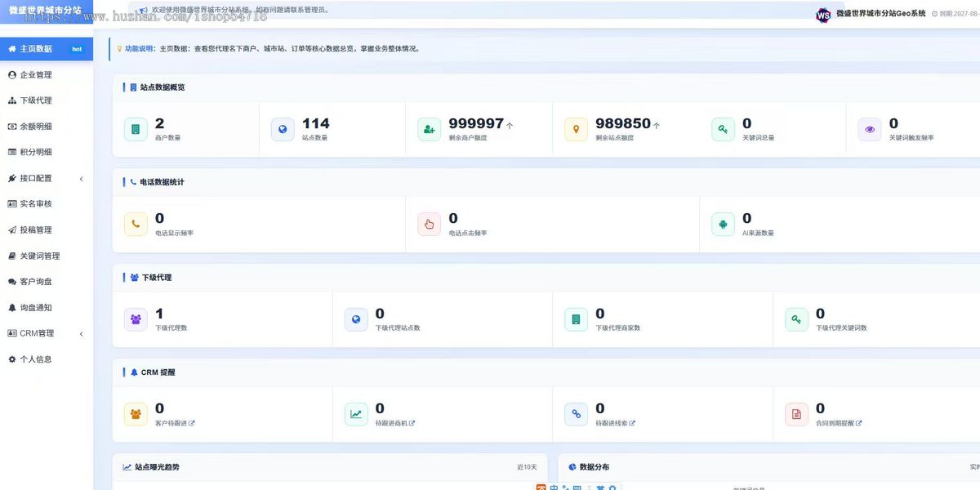Expand CRM管理 submenu chevron
The width and height of the screenshot is (980, 490).
81,334
